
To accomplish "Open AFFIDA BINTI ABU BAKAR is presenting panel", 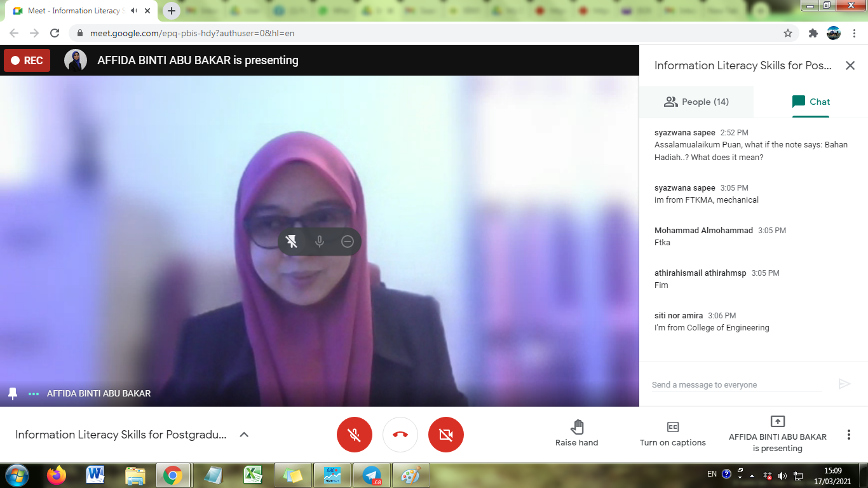I will [x=778, y=433].
